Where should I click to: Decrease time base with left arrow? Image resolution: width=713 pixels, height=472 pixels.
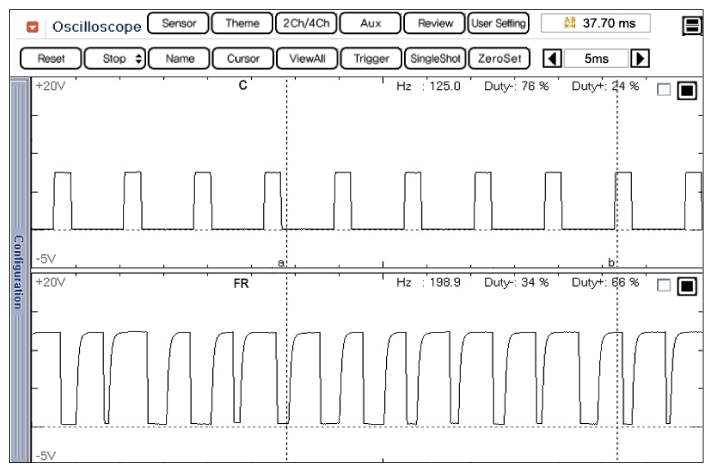549,58
